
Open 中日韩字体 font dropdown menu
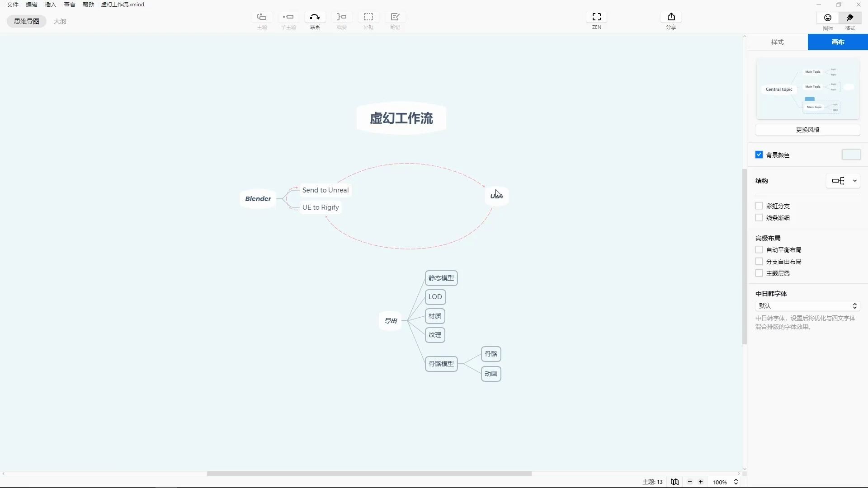pyautogui.click(x=807, y=305)
